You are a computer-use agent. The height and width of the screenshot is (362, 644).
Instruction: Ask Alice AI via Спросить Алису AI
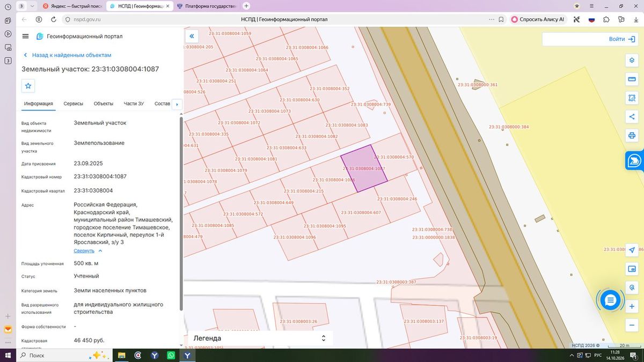[x=538, y=19]
